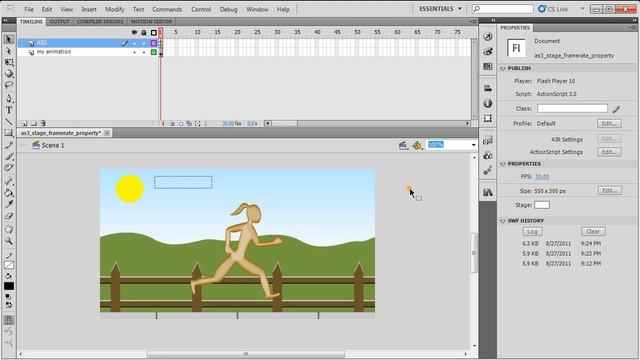
Task: Select the Pencil tool
Action: click(x=9, y=145)
